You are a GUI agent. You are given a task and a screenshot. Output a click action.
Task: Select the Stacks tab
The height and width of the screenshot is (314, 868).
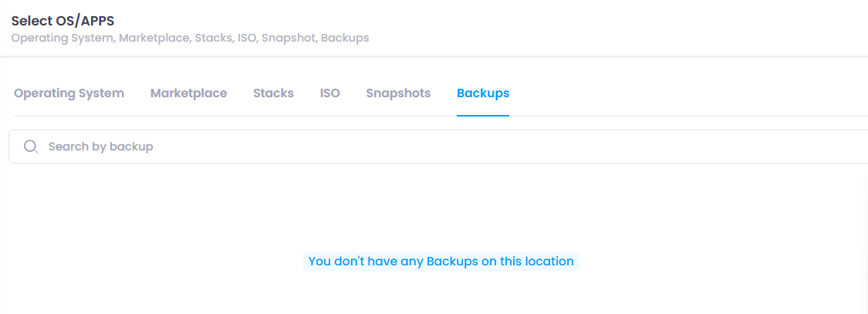(273, 93)
